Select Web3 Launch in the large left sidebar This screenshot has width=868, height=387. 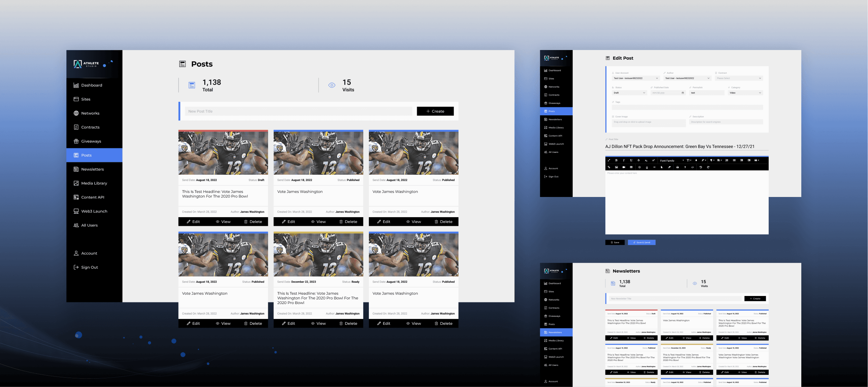(x=94, y=211)
